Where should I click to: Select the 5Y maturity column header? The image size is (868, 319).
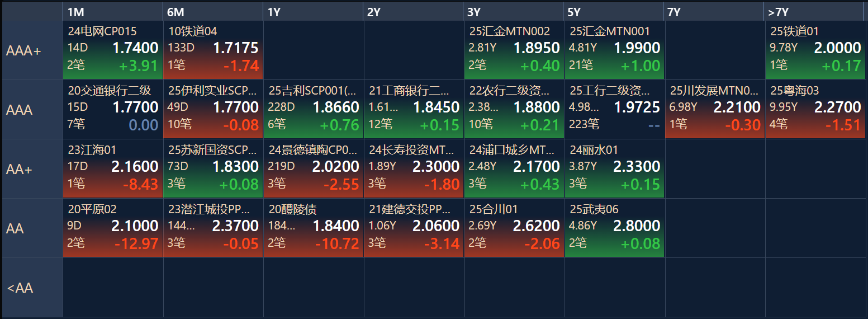click(614, 12)
